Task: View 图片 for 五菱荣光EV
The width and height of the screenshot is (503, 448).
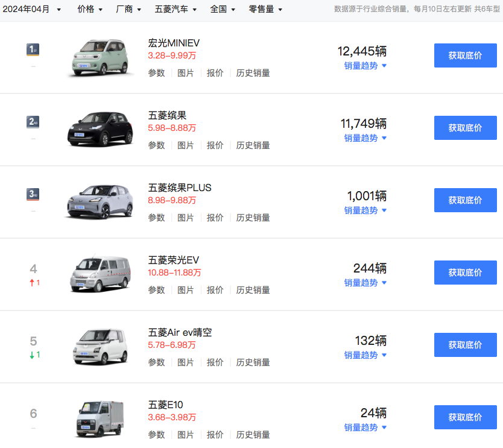Action: click(x=186, y=290)
